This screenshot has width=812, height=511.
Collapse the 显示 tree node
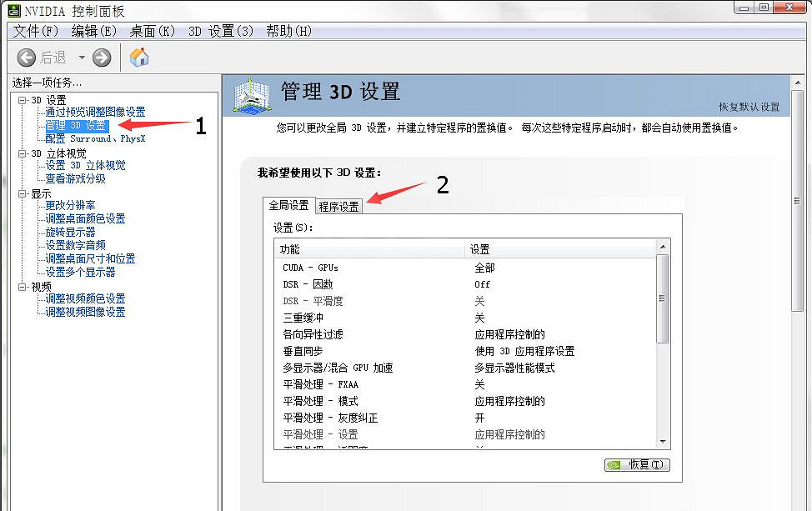pyautogui.click(x=23, y=193)
